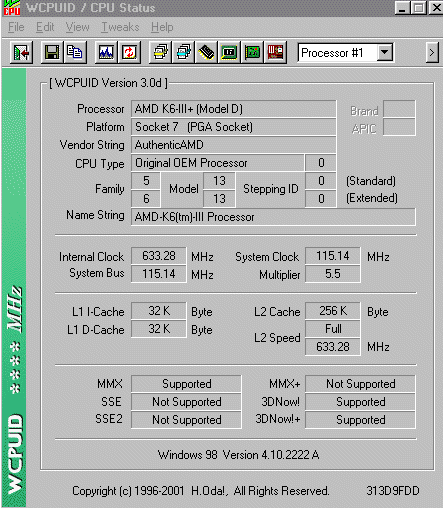Click the System Bus 115.14 value

pyautogui.click(x=159, y=274)
